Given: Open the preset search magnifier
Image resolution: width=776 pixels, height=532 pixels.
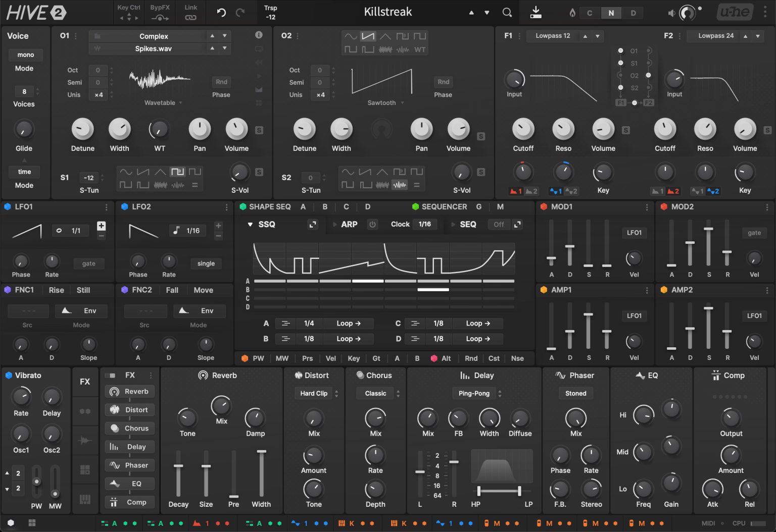Looking at the screenshot, I should pos(507,13).
